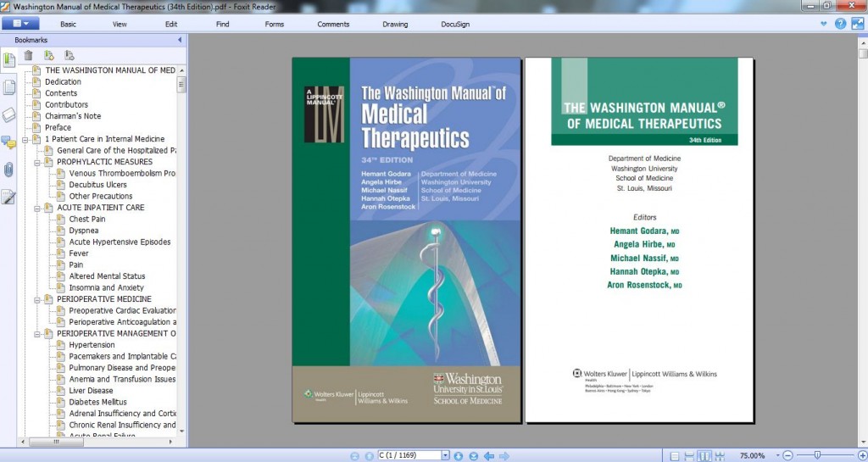Image resolution: width=868 pixels, height=462 pixels.
Task: Open the Basic tab
Action: 68,24
